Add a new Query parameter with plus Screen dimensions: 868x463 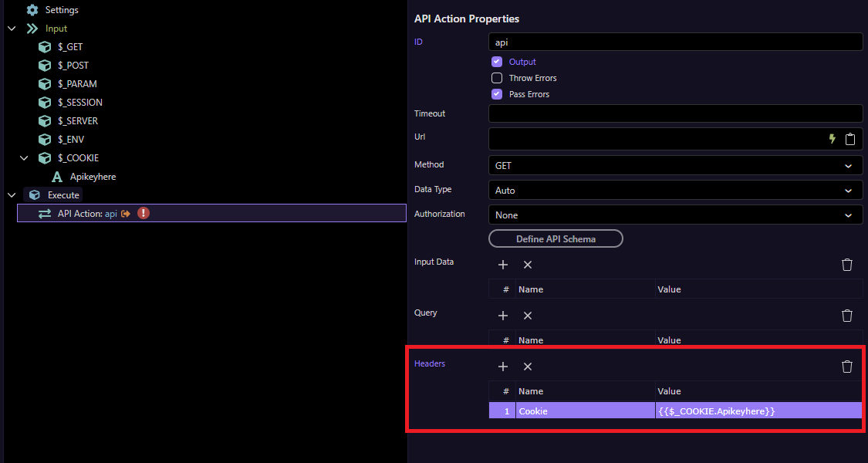click(503, 316)
